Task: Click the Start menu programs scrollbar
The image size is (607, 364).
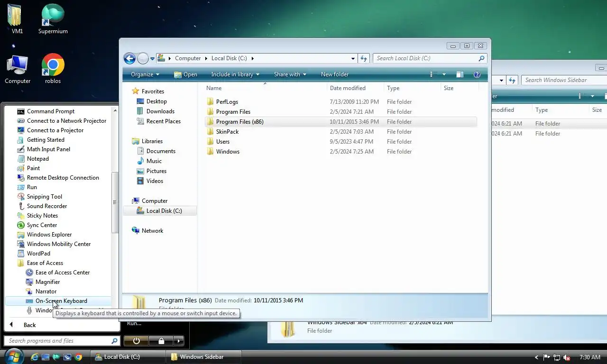Action: pyautogui.click(x=114, y=202)
